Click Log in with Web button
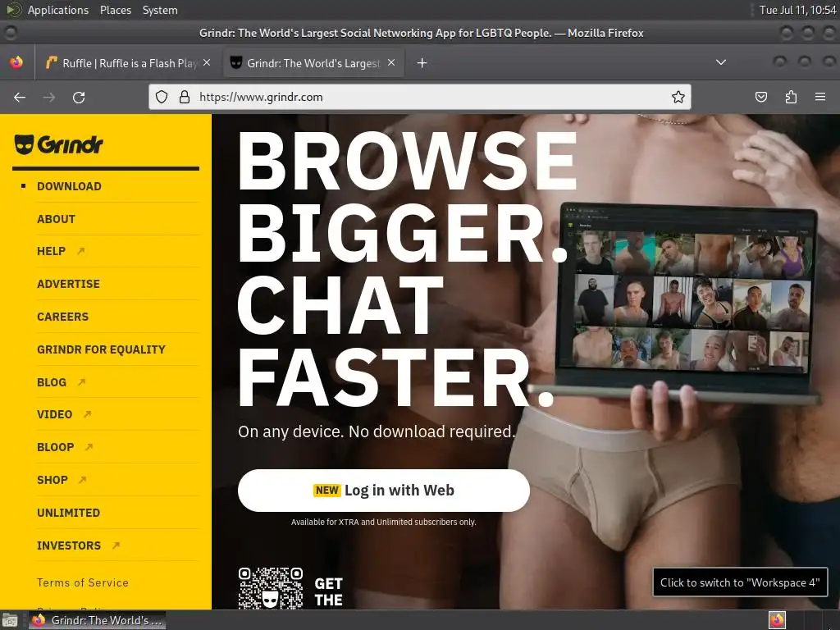Screen dimensions: 840x630 384,491
